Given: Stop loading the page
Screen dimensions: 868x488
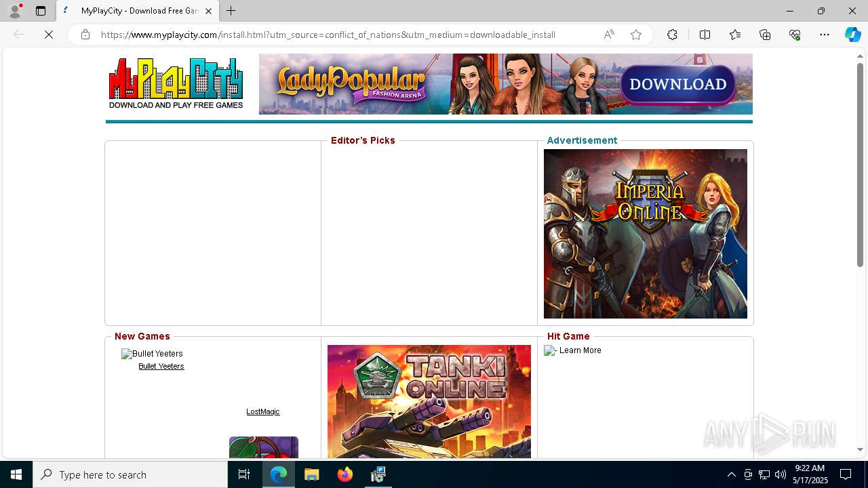Looking at the screenshot, I should (49, 35).
